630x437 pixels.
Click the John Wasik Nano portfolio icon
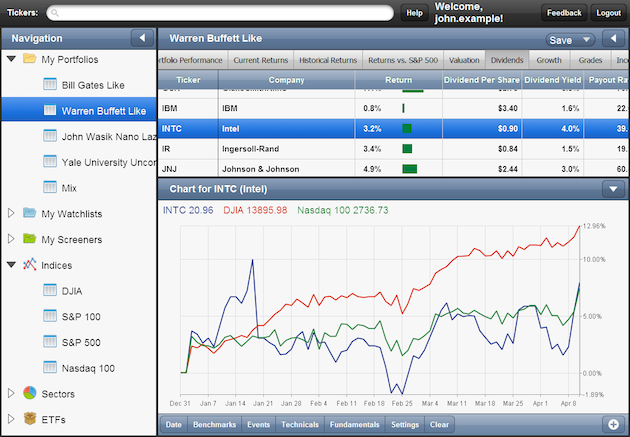tap(50, 136)
